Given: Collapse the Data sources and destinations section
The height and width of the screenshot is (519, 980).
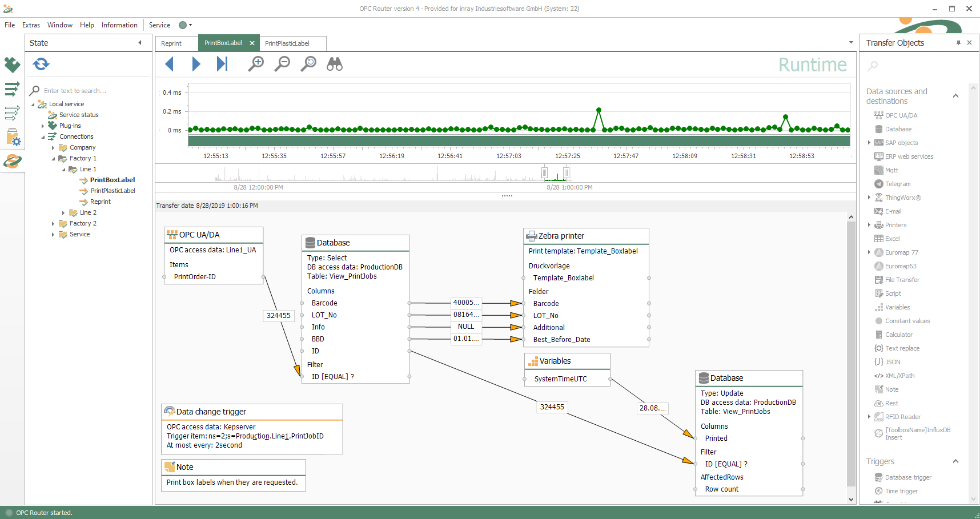Looking at the screenshot, I should 955,96.
